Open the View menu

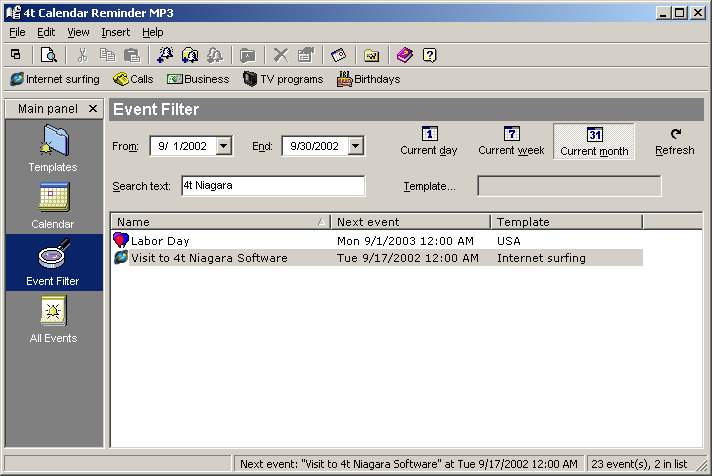(78, 32)
